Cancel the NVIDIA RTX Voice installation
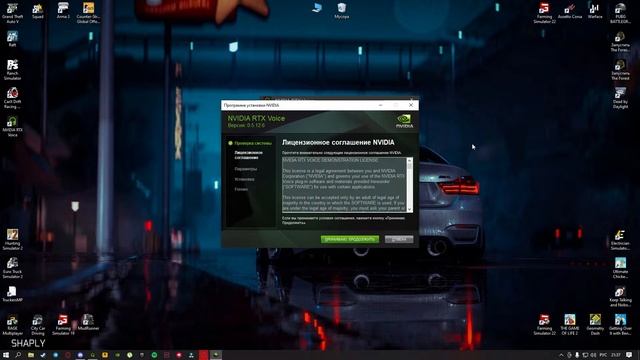This screenshot has width=640, height=360. tap(399, 239)
